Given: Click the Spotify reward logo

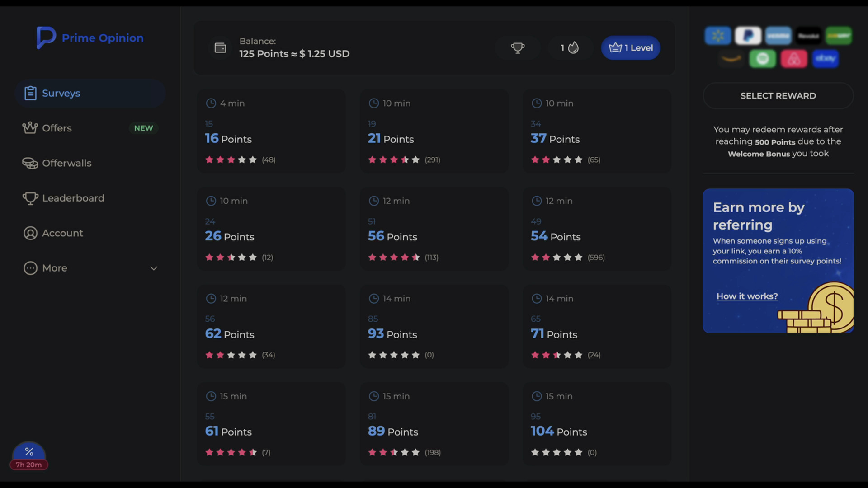Looking at the screenshot, I should coord(762,59).
